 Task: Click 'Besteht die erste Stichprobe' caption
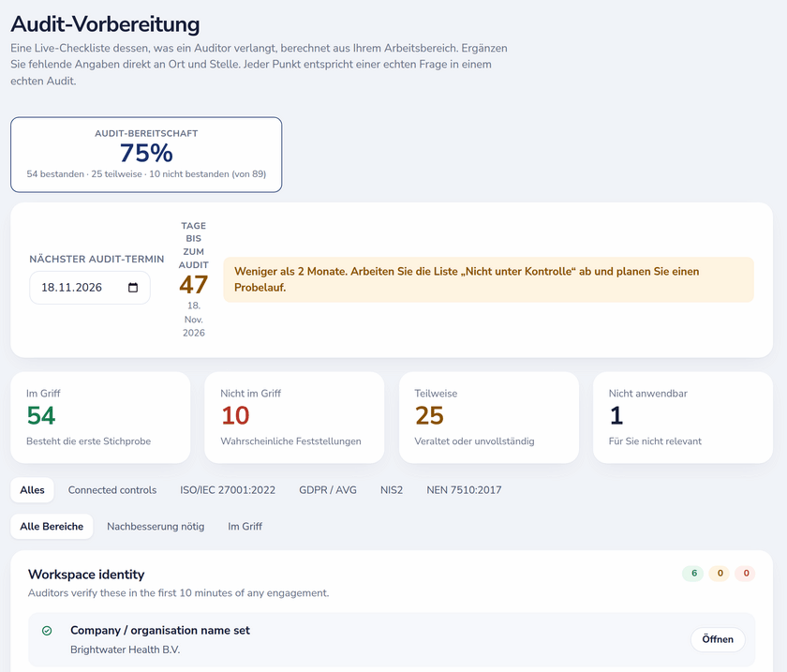[x=88, y=441]
